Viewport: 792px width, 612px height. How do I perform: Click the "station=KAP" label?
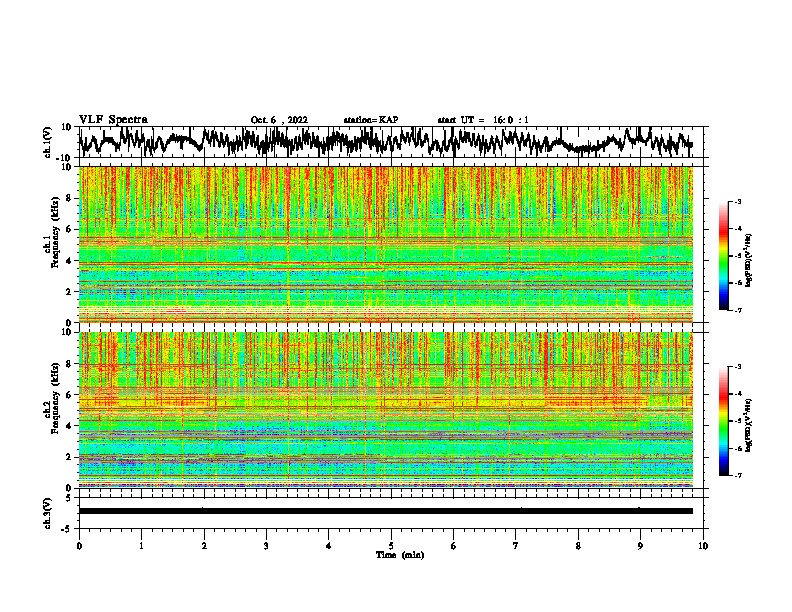[371, 120]
